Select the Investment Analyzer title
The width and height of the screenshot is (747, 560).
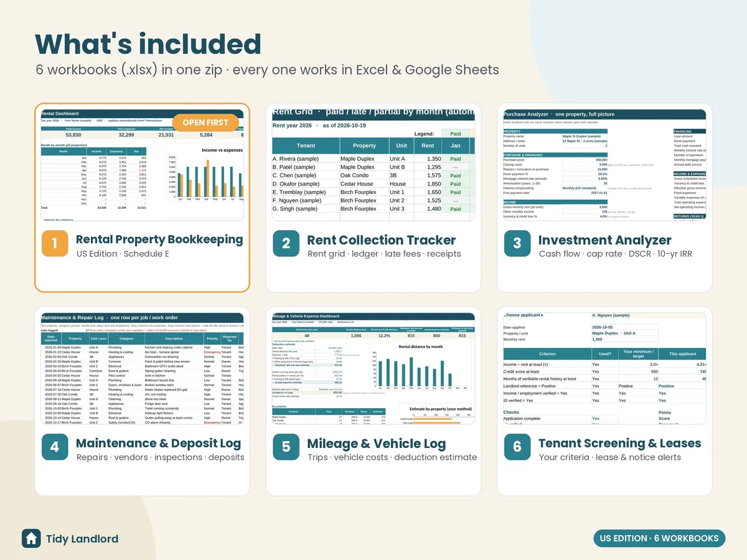(605, 240)
